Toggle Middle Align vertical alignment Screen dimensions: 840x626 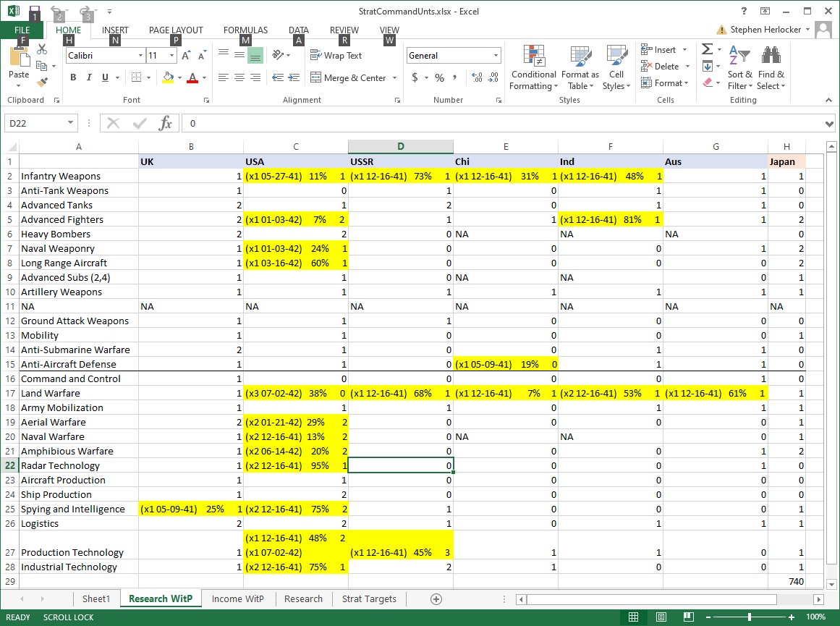point(239,55)
